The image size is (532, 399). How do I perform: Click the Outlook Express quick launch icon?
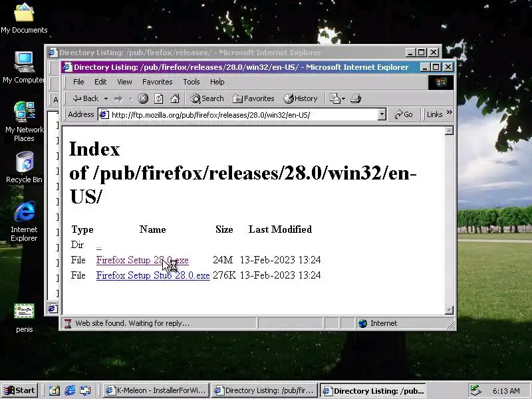pyautogui.click(x=85, y=391)
